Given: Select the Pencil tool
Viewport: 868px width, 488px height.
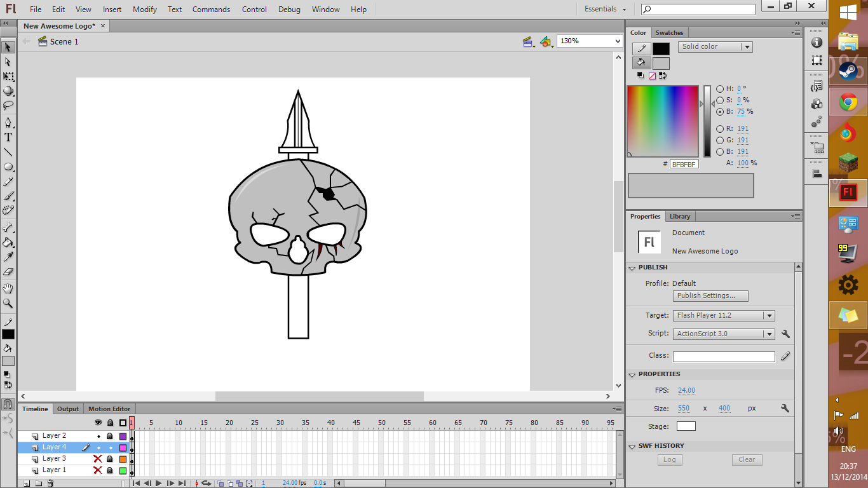Looking at the screenshot, I should point(8,181).
